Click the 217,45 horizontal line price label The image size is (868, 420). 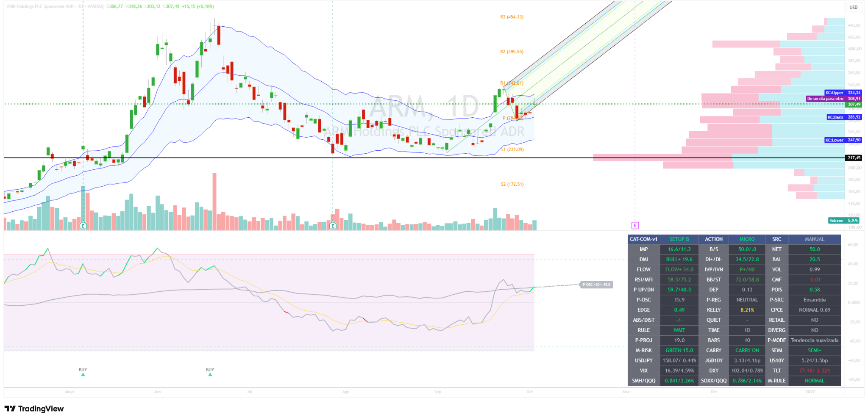[x=854, y=158]
